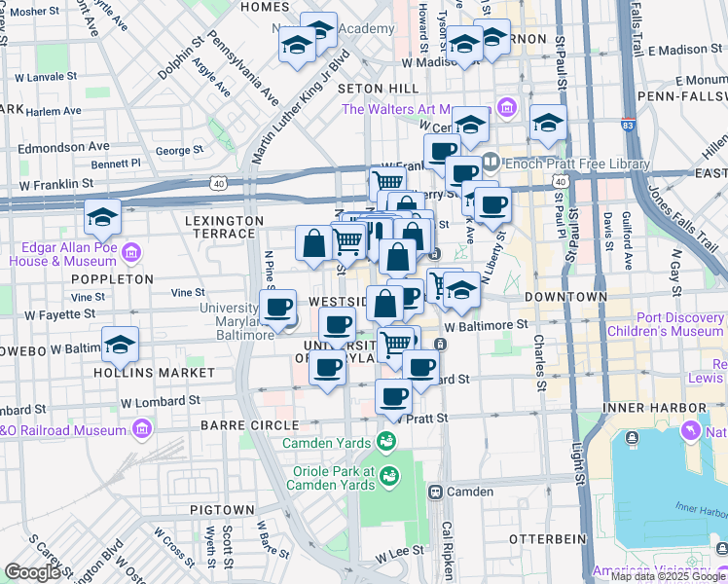Select the SETON HILL neighborhood label
The image size is (728, 584).
click(x=379, y=89)
